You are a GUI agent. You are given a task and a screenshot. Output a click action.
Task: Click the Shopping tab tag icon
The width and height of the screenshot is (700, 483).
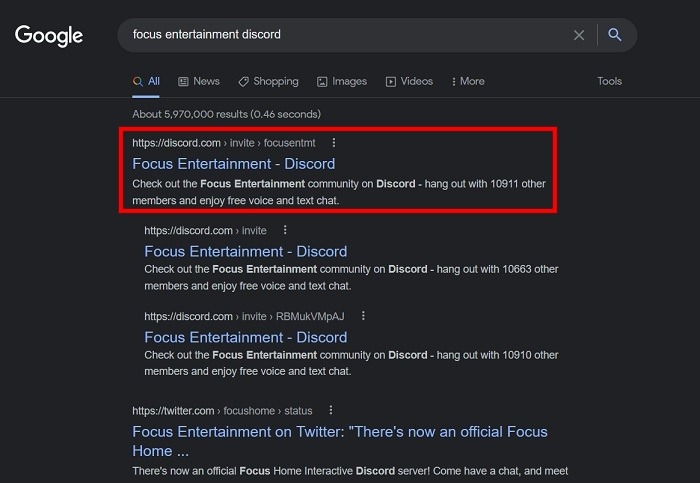(x=243, y=81)
